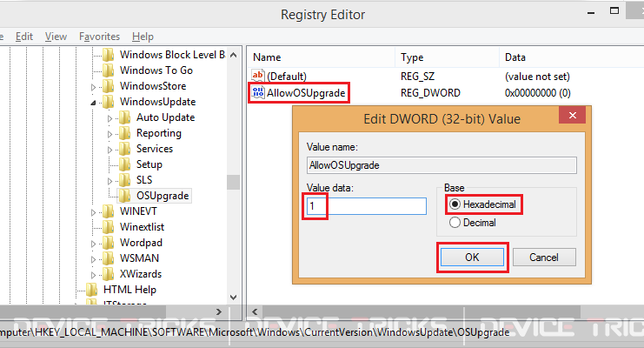Cancel the Edit DWORD dialog

pos(544,258)
